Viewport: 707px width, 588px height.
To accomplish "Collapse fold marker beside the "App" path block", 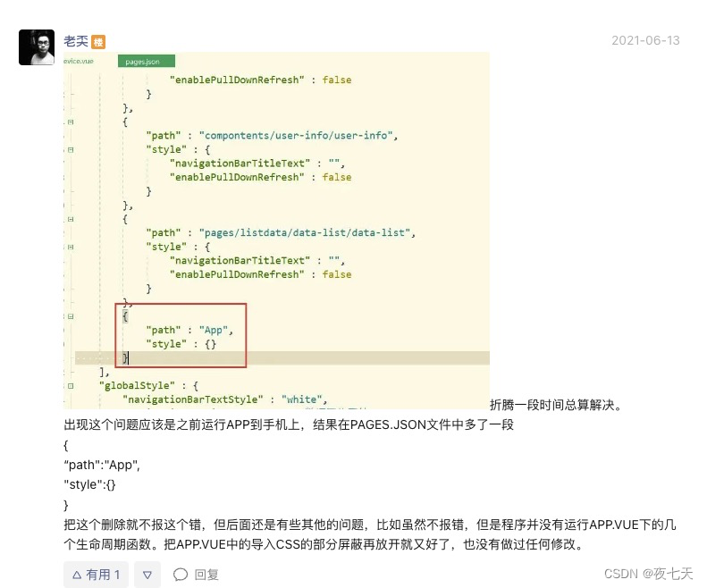I will tap(71, 316).
